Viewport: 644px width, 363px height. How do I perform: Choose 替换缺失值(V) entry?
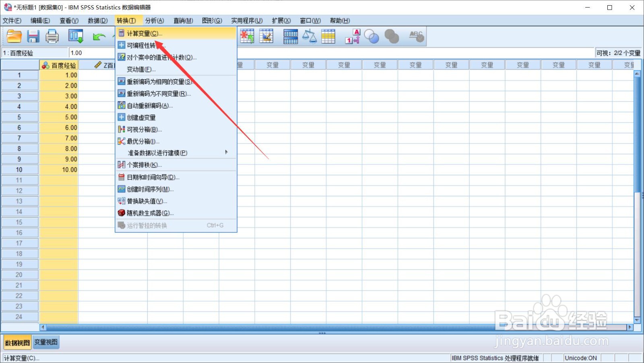(176, 201)
